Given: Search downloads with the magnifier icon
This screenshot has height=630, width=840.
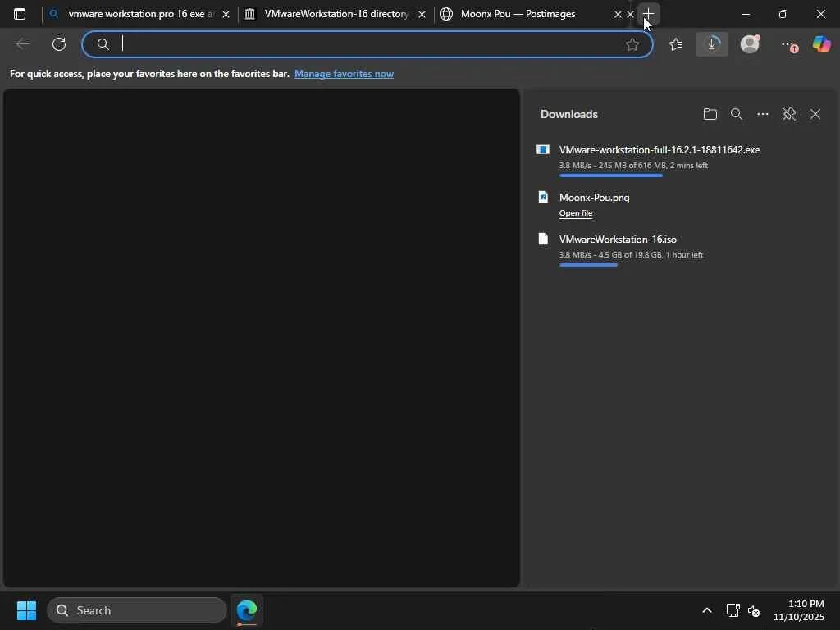Looking at the screenshot, I should click(x=737, y=114).
